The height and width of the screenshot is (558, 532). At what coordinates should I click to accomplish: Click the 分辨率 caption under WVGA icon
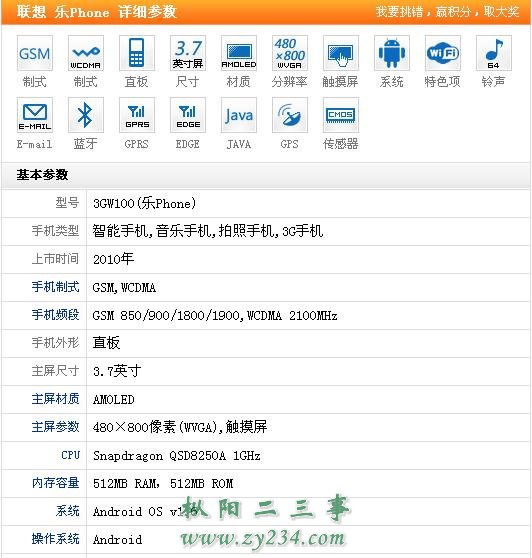(290, 82)
